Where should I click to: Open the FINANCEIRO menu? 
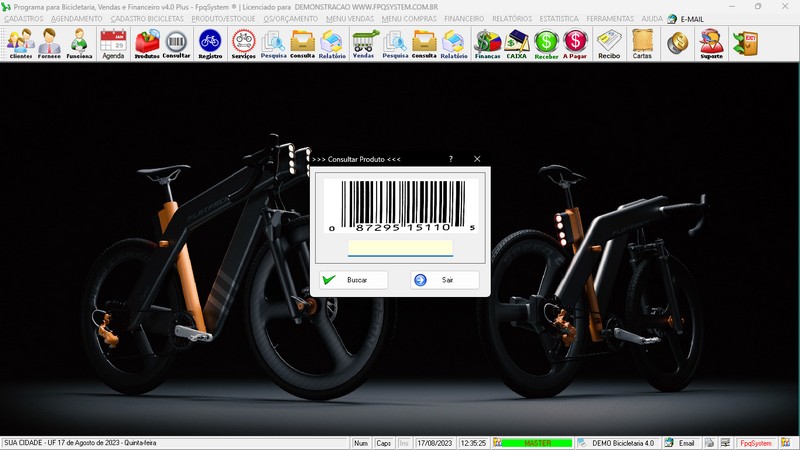coord(464,19)
